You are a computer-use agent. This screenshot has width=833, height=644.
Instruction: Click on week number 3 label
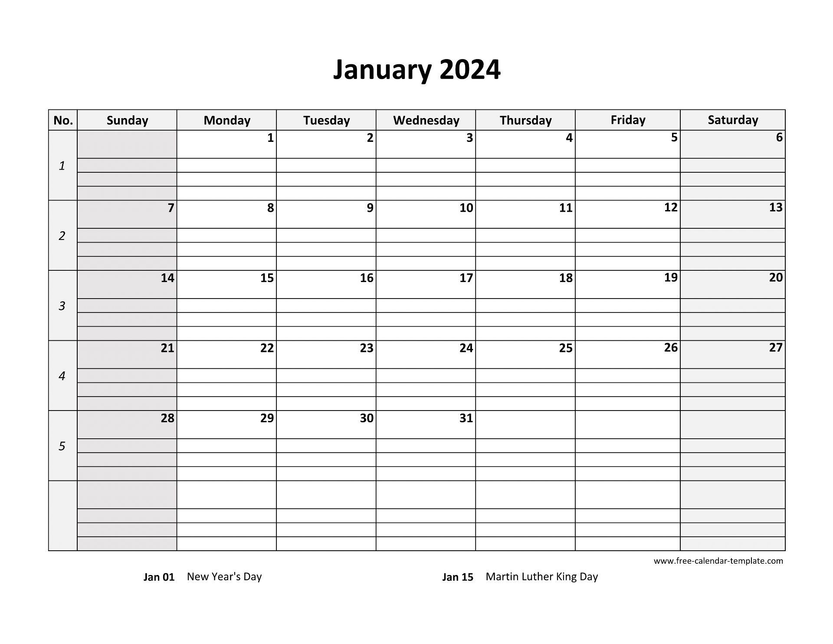(62, 304)
